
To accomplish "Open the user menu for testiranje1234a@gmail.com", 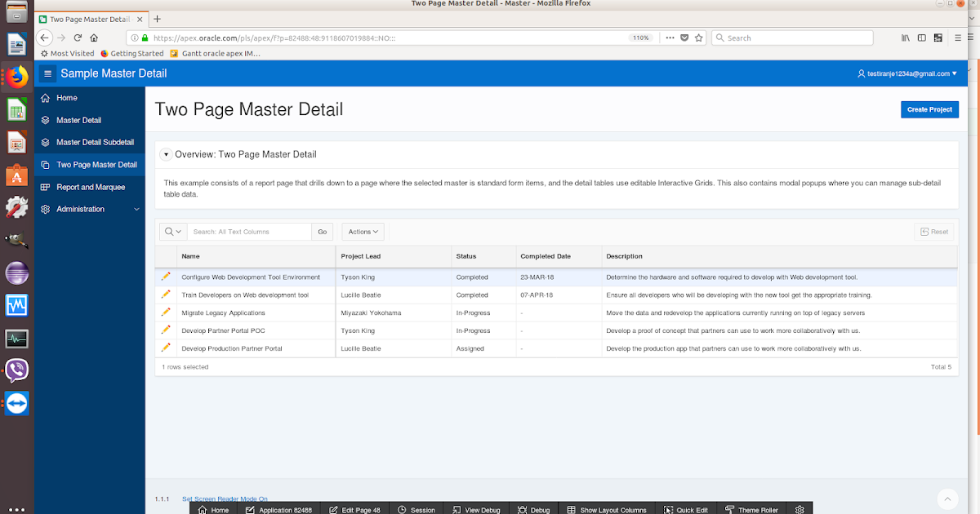I will pyautogui.click(x=910, y=73).
